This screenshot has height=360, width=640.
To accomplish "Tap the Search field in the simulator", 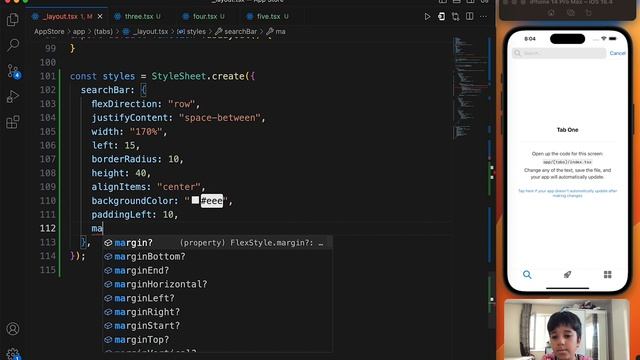I will point(559,53).
